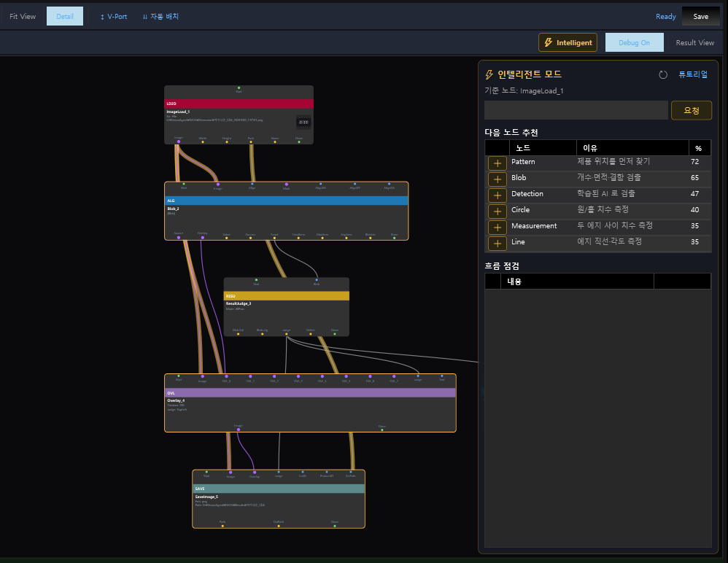Click the Ready status text
This screenshot has height=563, width=728.
point(665,16)
